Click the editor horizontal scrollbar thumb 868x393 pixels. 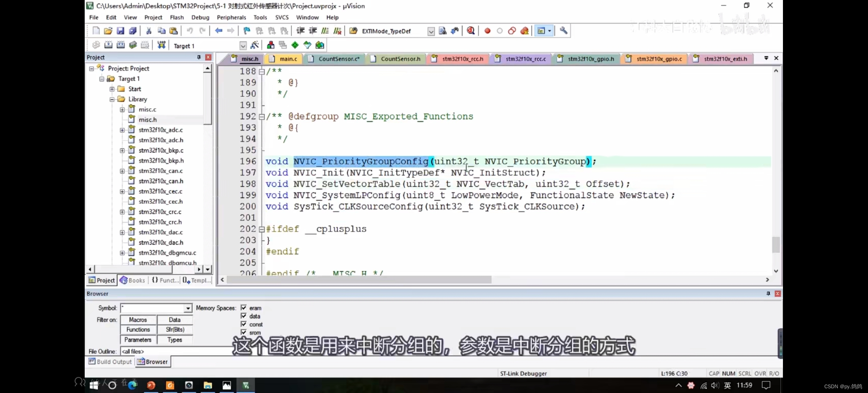pyautogui.click(x=359, y=279)
